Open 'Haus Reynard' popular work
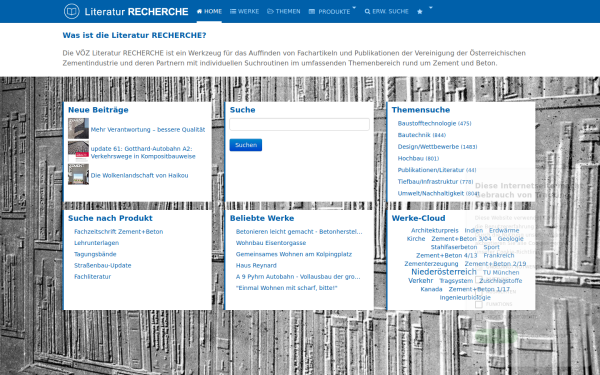Viewport: 600px width, 375px height. [x=256, y=265]
